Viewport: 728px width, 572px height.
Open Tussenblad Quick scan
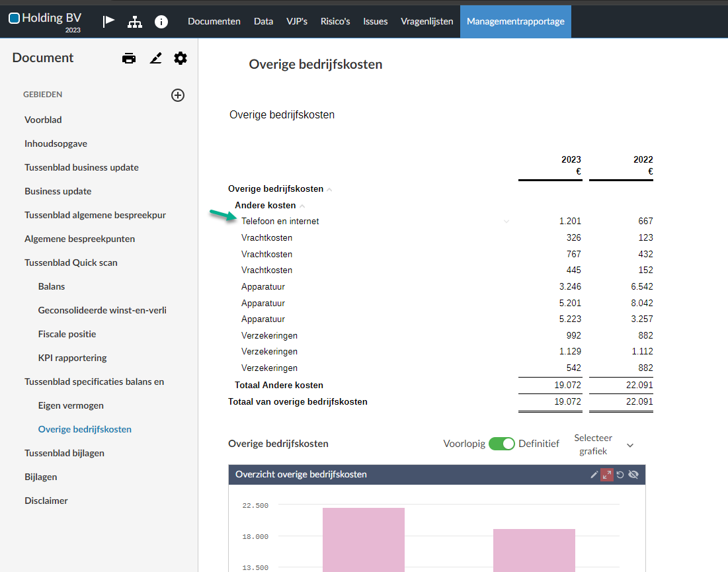pyautogui.click(x=71, y=263)
